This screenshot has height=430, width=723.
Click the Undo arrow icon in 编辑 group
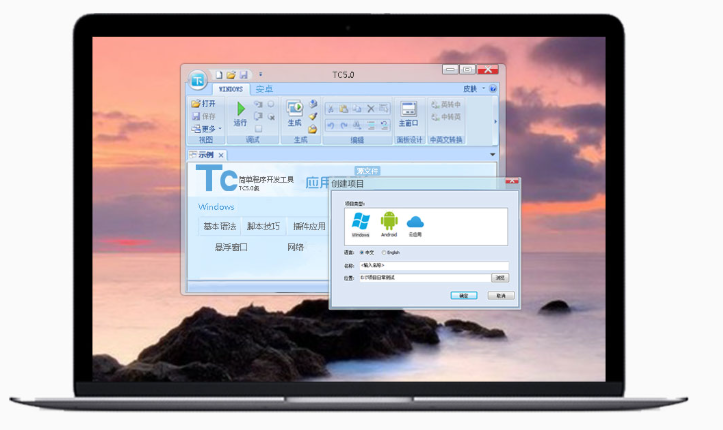[x=330, y=125]
